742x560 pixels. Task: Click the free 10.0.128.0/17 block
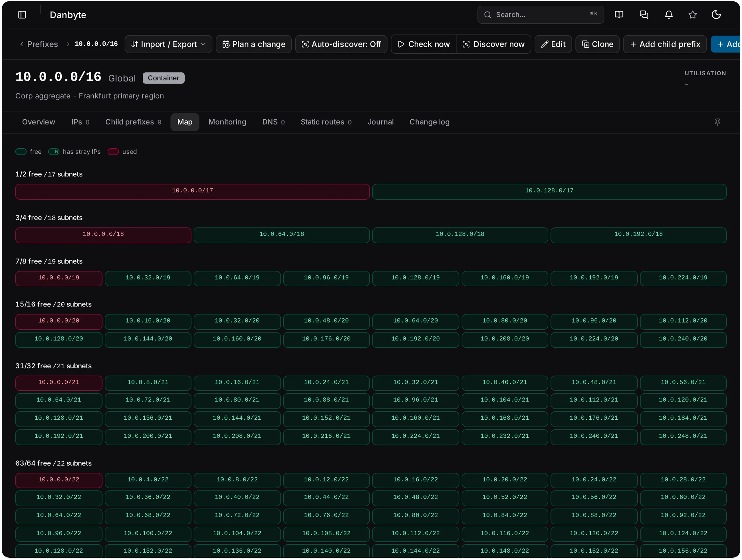click(x=549, y=191)
